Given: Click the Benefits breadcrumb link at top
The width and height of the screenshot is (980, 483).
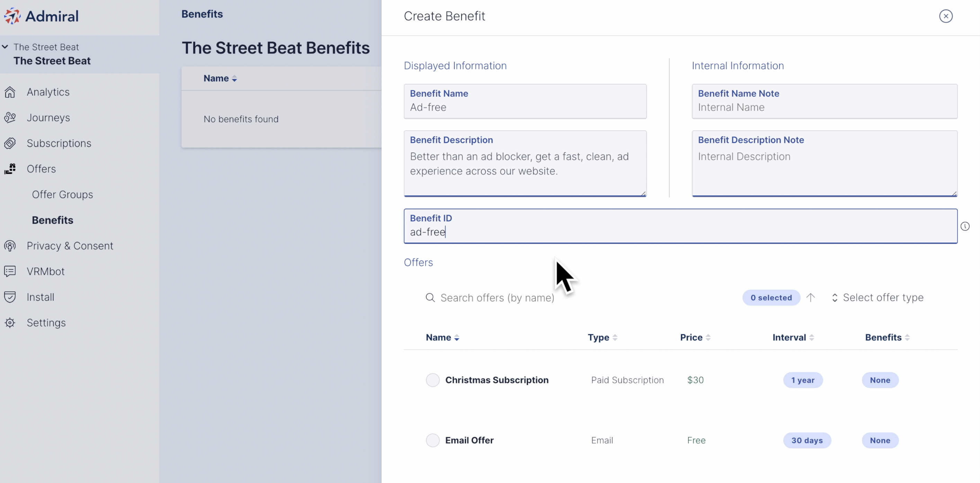Looking at the screenshot, I should pyautogui.click(x=202, y=14).
